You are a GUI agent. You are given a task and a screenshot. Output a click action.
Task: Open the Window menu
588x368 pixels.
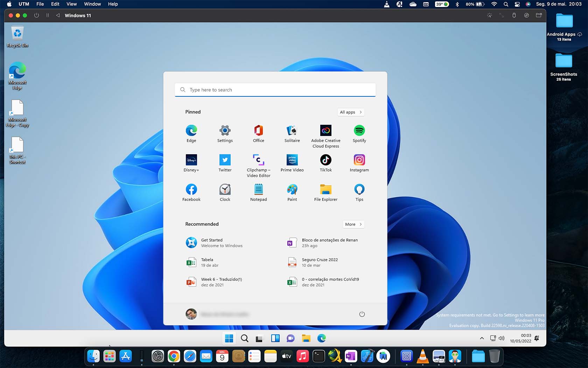(92, 4)
